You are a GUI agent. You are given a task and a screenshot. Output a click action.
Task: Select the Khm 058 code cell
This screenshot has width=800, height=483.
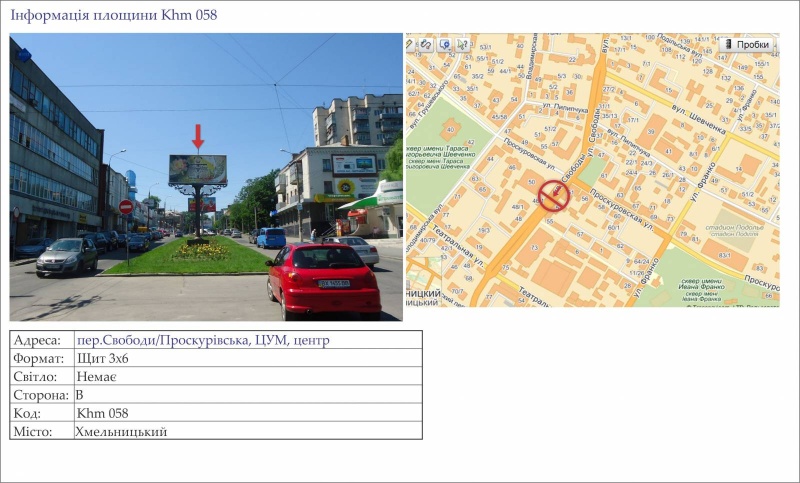(x=103, y=413)
